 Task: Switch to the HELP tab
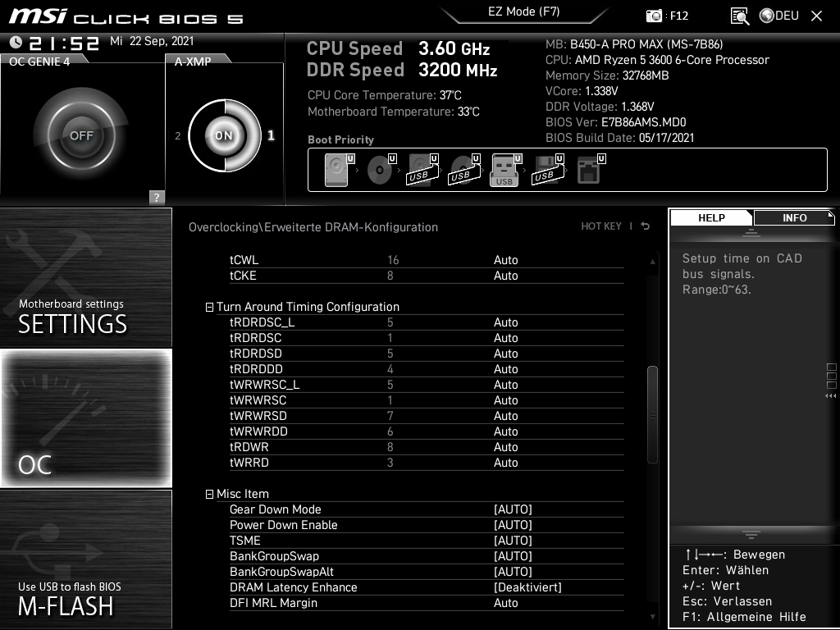(x=710, y=217)
